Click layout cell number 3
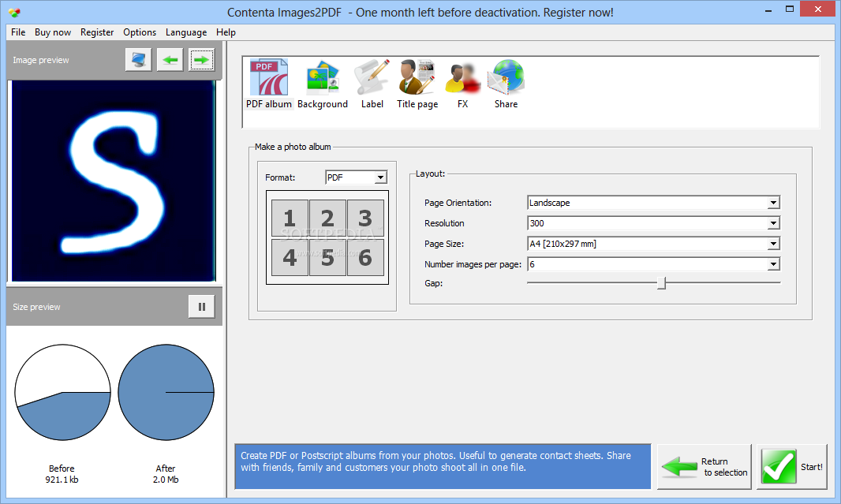This screenshot has width=841, height=504. [x=365, y=218]
